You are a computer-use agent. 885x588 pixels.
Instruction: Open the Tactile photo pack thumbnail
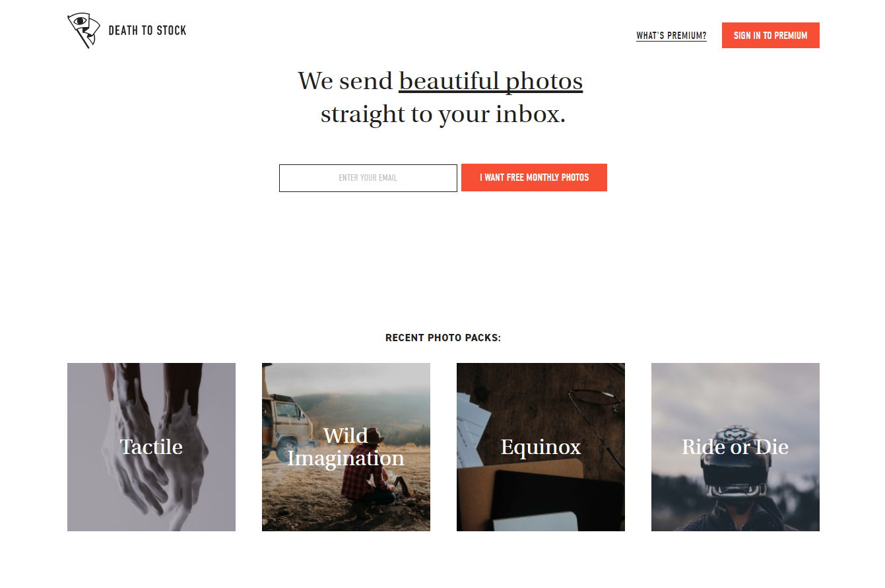(151, 447)
